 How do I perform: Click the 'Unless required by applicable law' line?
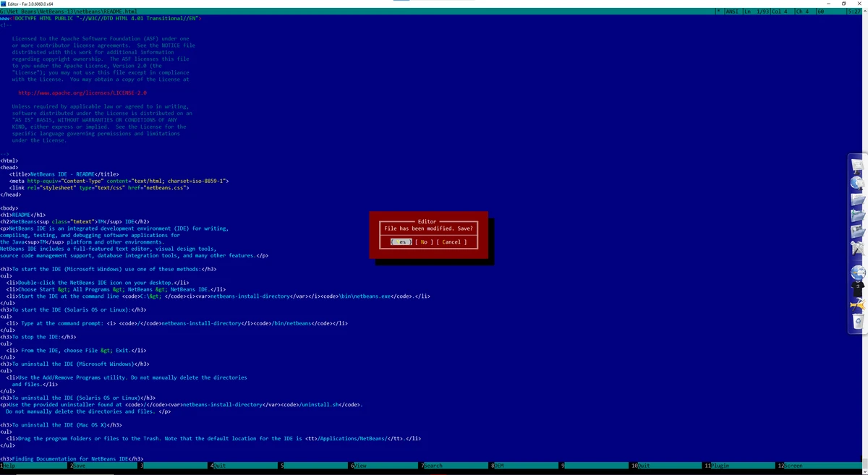(100, 106)
